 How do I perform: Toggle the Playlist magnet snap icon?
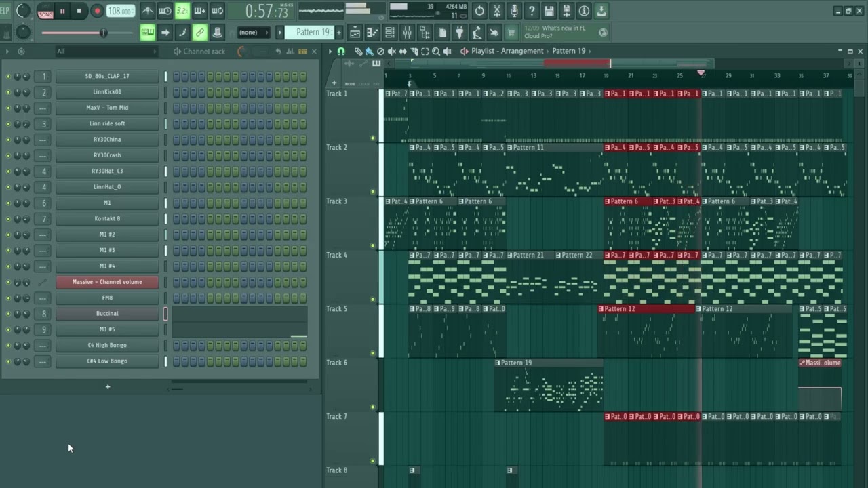(x=340, y=52)
